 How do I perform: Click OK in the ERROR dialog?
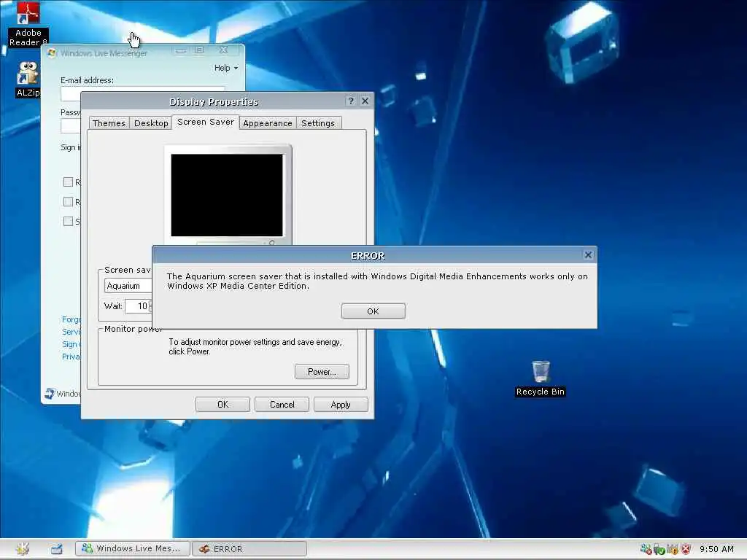(x=373, y=311)
